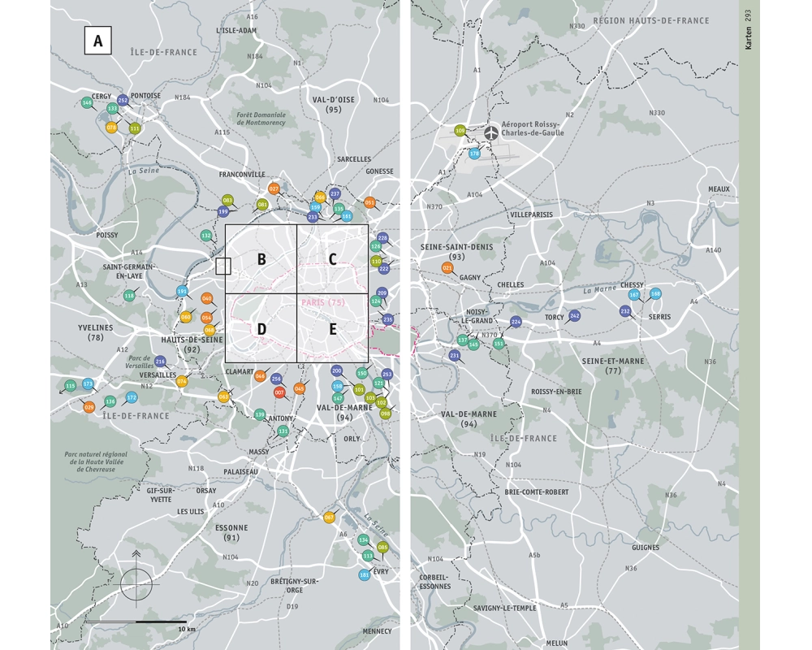
Task: Open map section B
Action: 261,259
